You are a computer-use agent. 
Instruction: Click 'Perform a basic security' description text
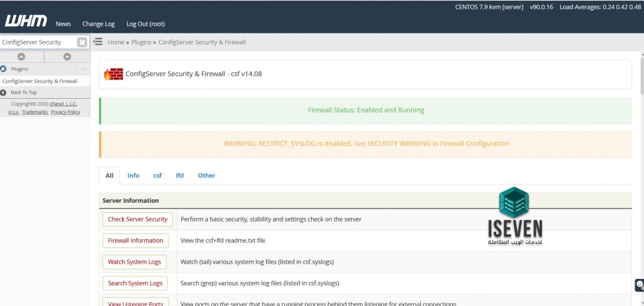pos(271,219)
